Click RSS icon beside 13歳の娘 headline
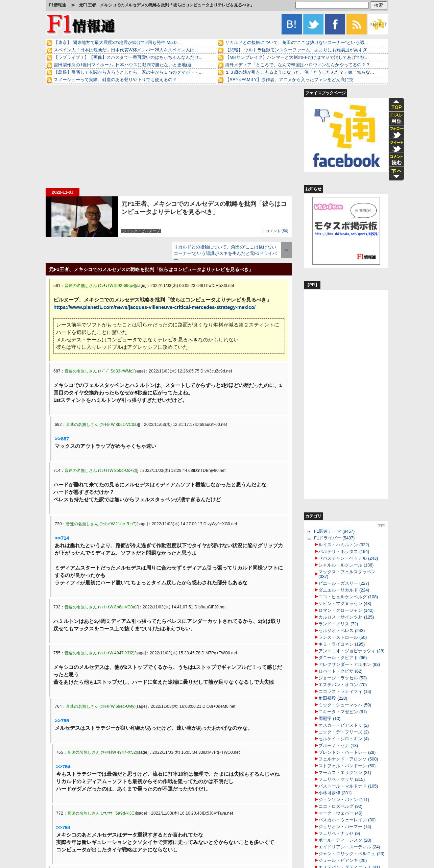434x868 pixels. pos(221,73)
